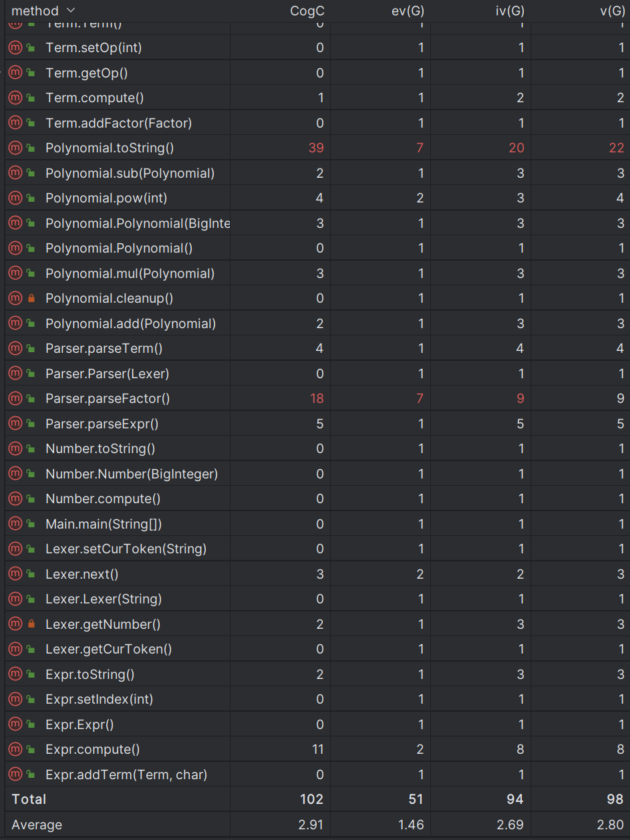Image resolution: width=630 pixels, height=840 pixels.
Task: Click the private lock icon on Polynomial.cleanup()
Action: 31,299
